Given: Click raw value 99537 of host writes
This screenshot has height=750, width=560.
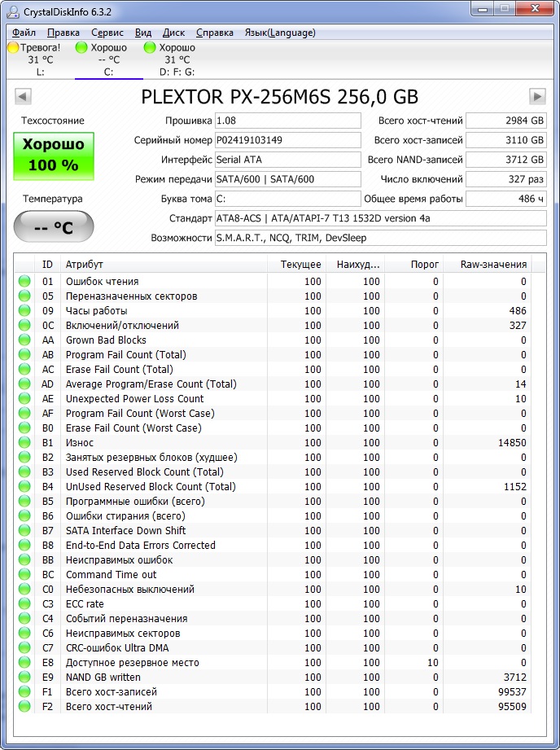Looking at the screenshot, I should click(x=512, y=691).
